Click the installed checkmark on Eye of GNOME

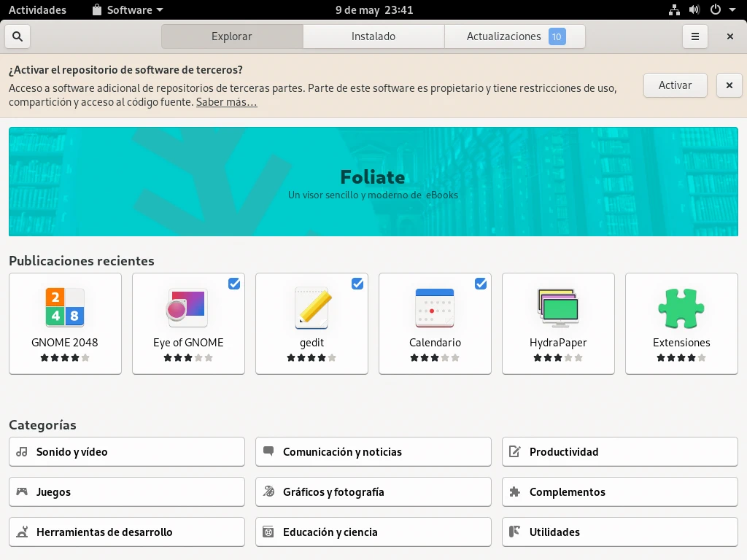(234, 284)
